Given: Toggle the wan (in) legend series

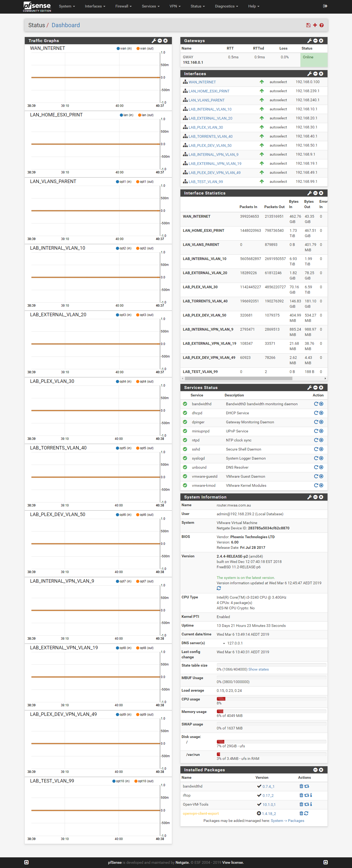Looking at the screenshot, I should 124,48.
